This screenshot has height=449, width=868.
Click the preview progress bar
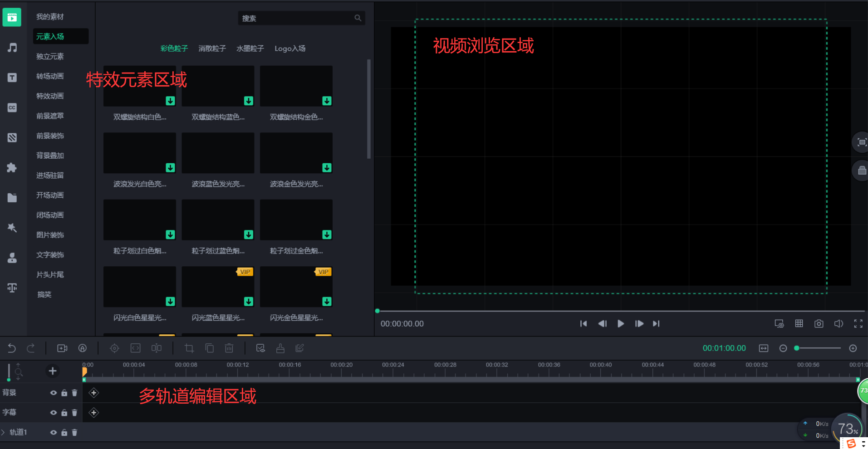tap(621, 311)
